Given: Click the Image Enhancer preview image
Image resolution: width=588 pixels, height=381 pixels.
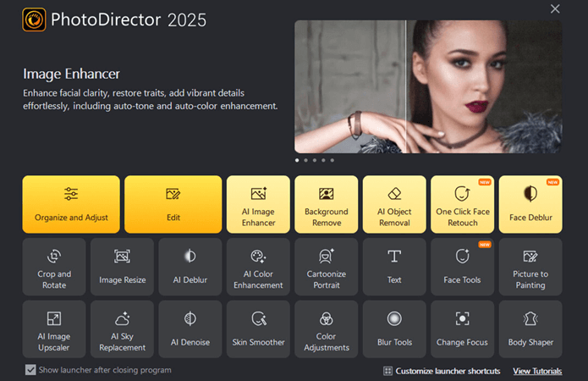Looking at the screenshot, I should click(x=428, y=86).
